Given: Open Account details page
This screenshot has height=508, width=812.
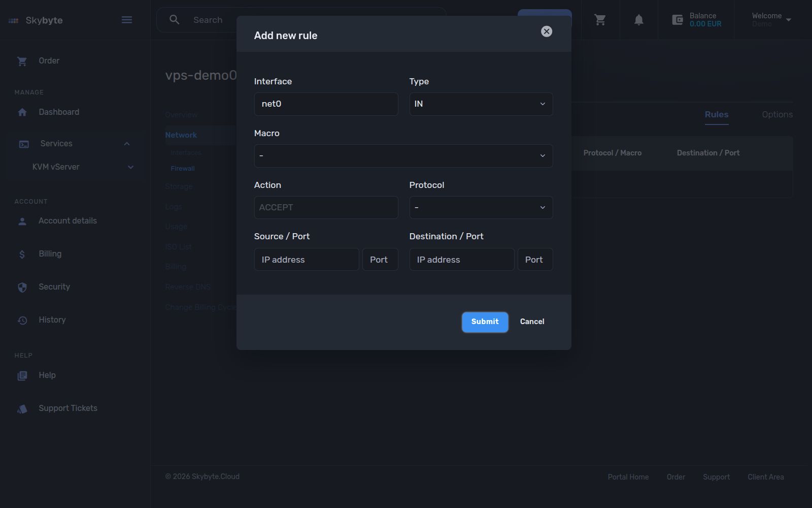Looking at the screenshot, I should pos(68,221).
